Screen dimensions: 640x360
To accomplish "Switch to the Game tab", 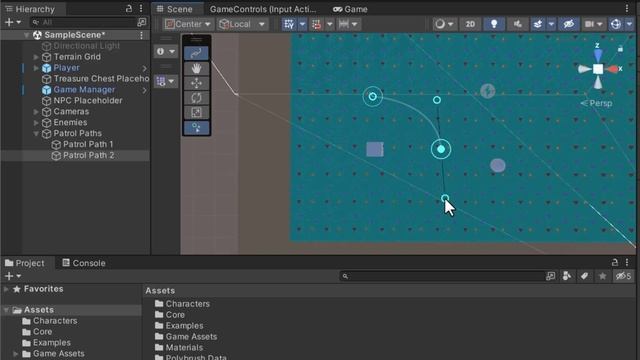I will point(350,9).
